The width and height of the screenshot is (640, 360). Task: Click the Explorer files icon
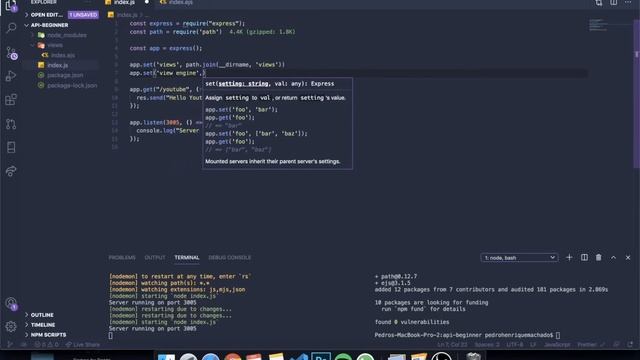coord(11,5)
